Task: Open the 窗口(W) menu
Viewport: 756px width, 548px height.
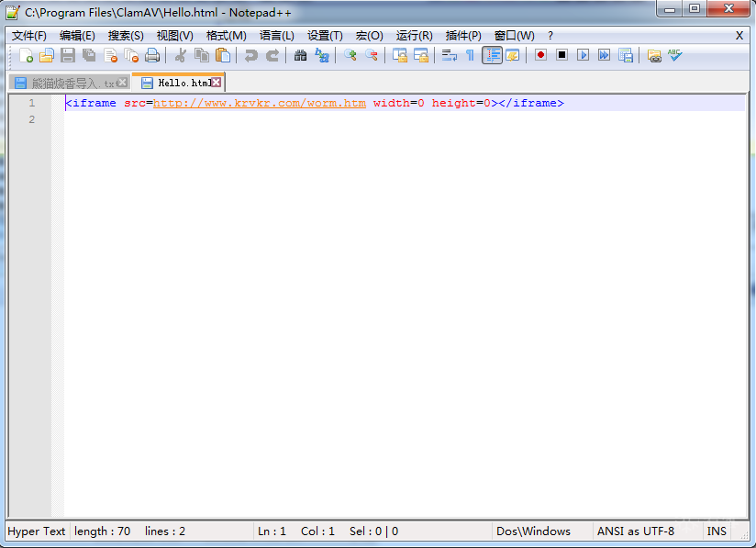Action: click(x=515, y=36)
